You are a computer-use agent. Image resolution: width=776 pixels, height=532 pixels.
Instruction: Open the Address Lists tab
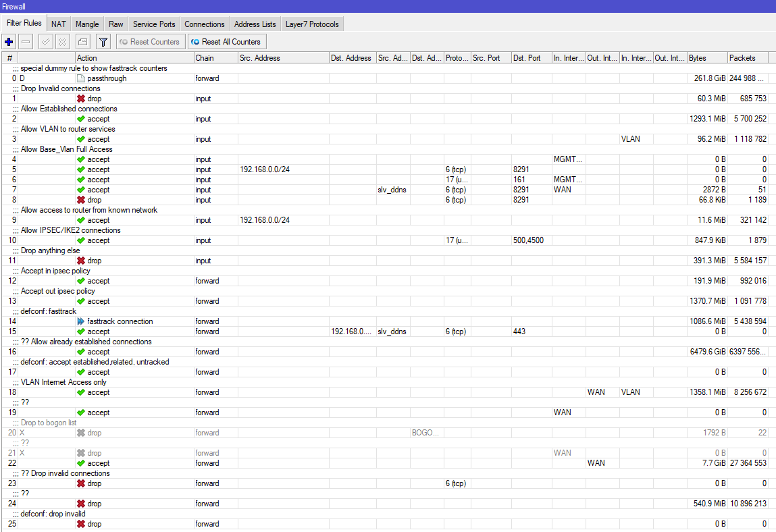[x=255, y=24]
